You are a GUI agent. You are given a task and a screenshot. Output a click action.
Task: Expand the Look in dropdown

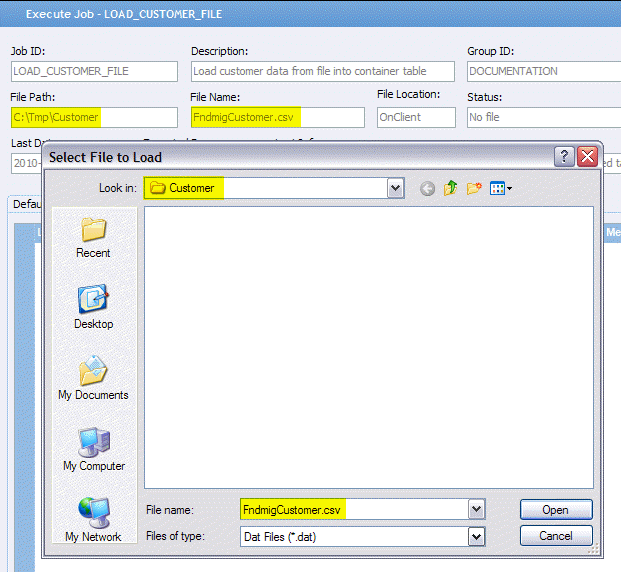click(x=395, y=188)
